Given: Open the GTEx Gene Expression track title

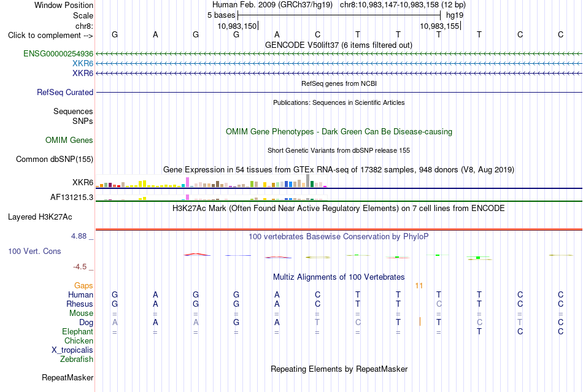Looking at the screenshot, I should (339, 170).
